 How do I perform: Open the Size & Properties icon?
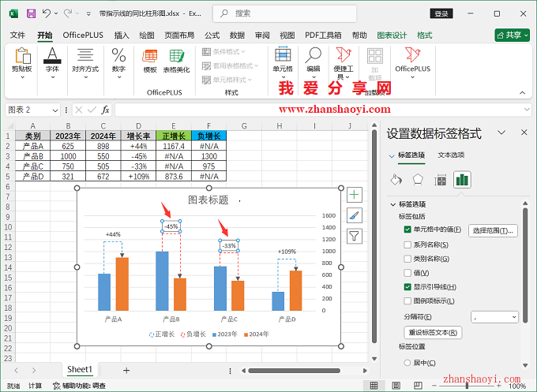point(441,180)
